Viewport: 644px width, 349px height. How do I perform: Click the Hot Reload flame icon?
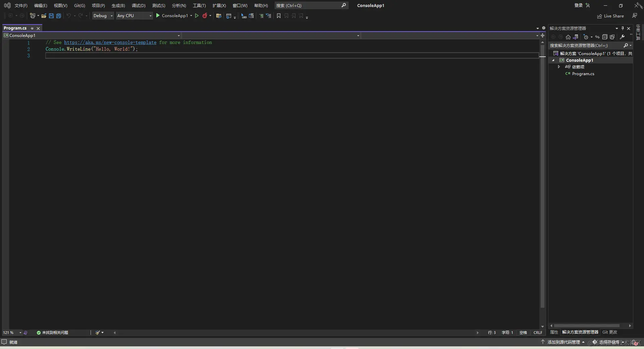pos(205,16)
